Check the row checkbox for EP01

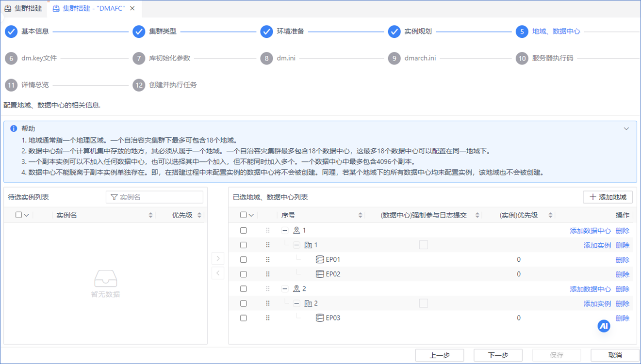[244, 260]
